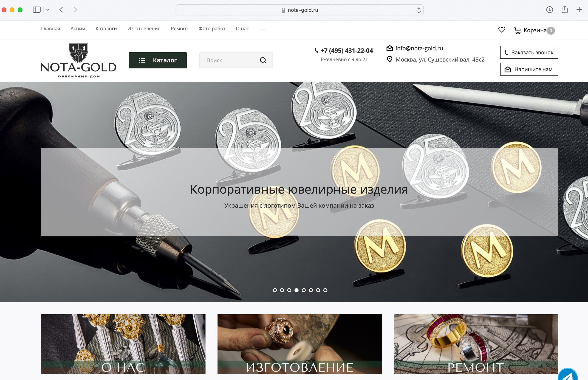Go to Фото работ menu item
Image resolution: width=588 pixels, height=380 pixels.
pos(212,29)
